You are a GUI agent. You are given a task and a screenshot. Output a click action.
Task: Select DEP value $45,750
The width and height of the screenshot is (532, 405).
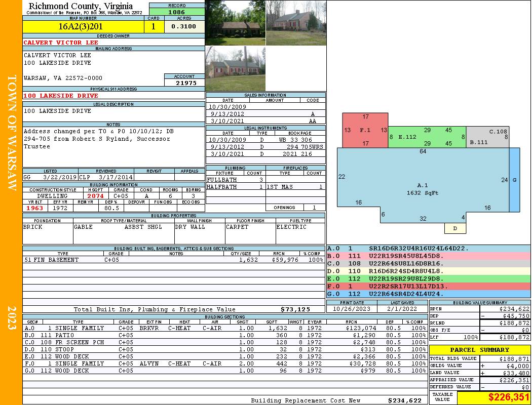[516, 316]
